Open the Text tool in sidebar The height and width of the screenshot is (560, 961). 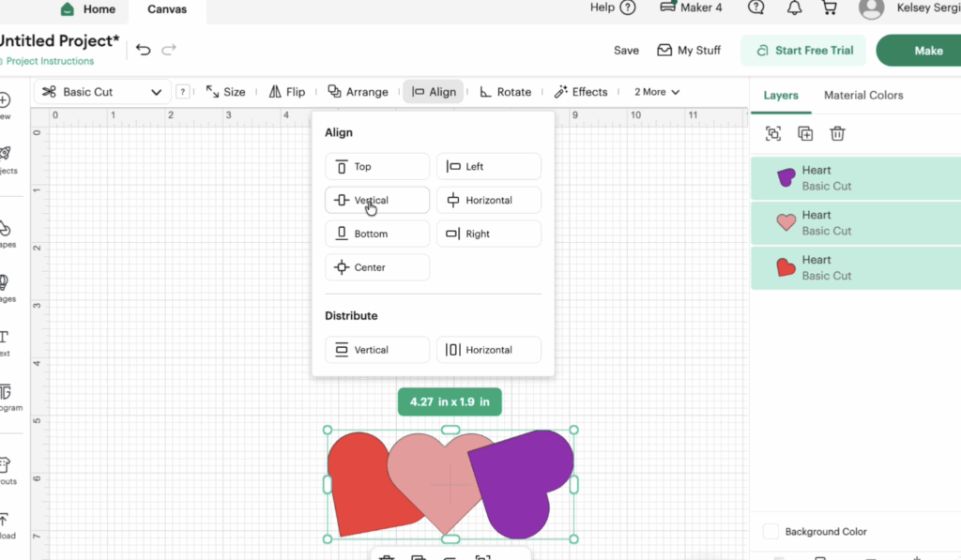pyautogui.click(x=5, y=343)
